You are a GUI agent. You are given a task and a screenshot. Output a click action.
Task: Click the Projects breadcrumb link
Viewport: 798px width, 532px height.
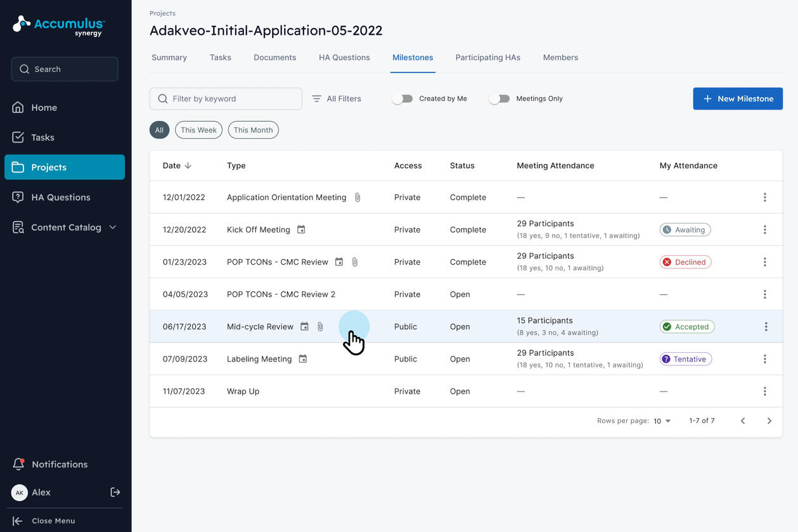click(162, 13)
